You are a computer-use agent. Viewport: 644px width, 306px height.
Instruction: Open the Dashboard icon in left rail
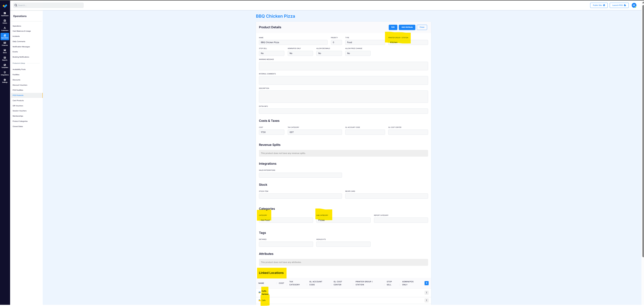point(5,14)
